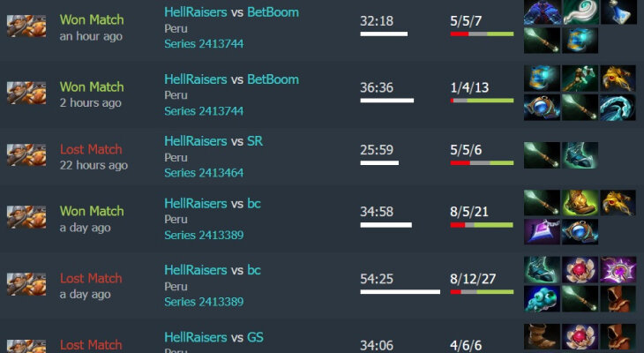This screenshot has height=353, width=644.
Task: Open Series 2413389 under the 34:58 match
Action: pyautogui.click(x=204, y=235)
